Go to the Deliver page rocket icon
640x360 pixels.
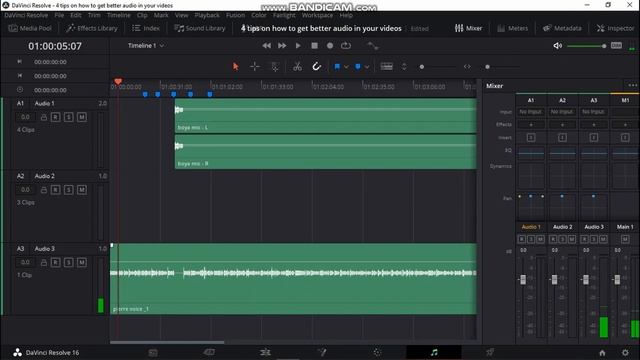[490, 352]
